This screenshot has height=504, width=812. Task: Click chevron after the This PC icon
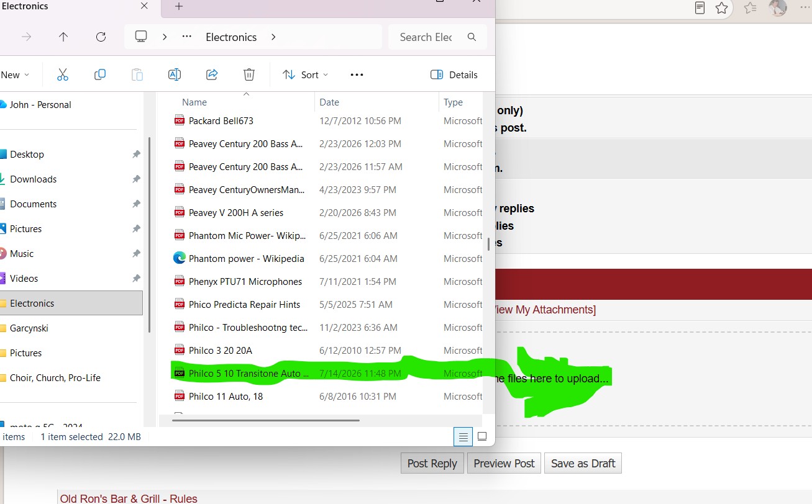coord(165,37)
